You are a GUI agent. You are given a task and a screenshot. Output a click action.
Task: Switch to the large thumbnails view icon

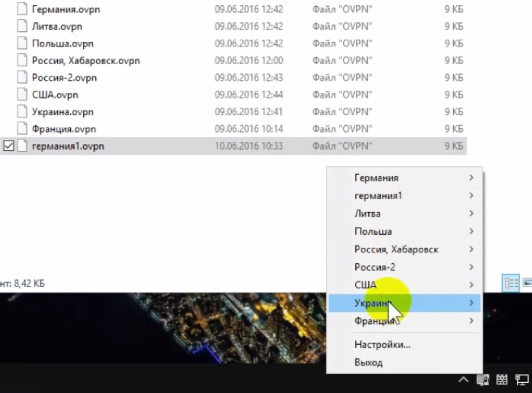[527, 283]
